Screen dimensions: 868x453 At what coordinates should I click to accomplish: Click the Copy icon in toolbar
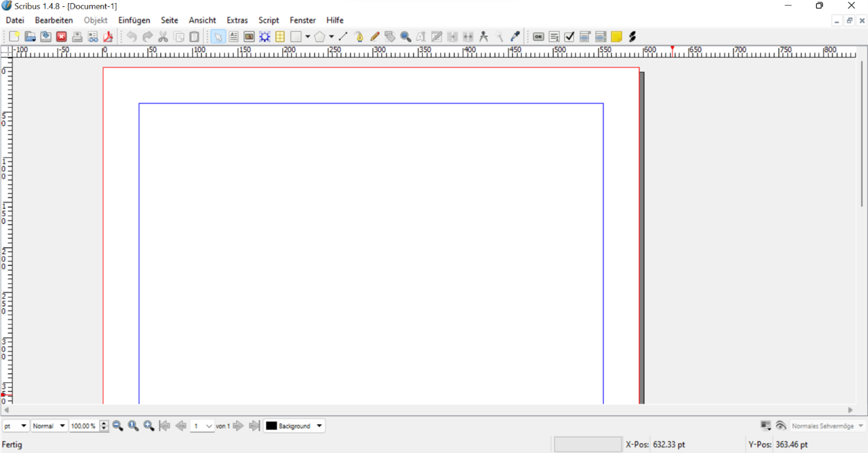[x=179, y=37]
